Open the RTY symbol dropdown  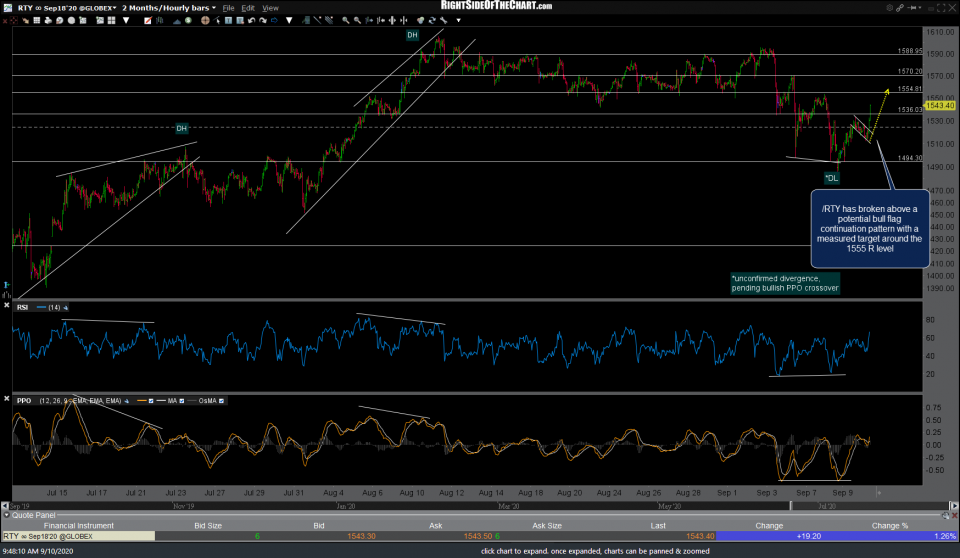point(114,8)
